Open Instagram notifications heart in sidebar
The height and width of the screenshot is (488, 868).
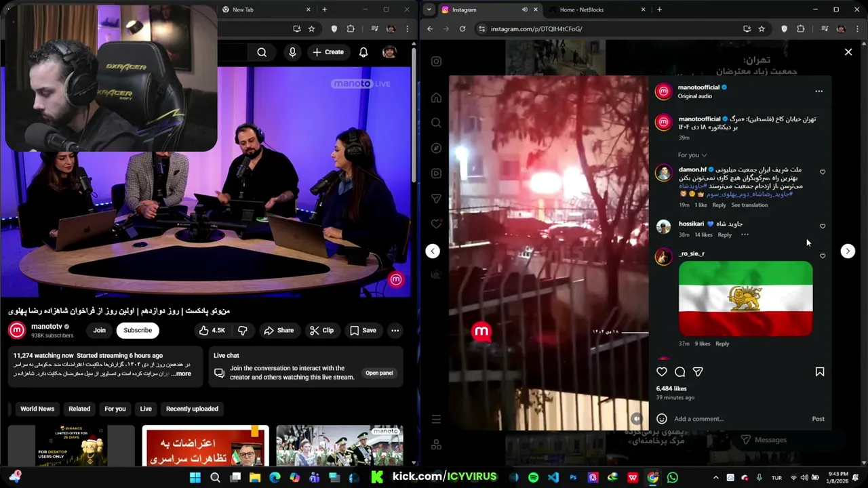pyautogui.click(x=436, y=224)
